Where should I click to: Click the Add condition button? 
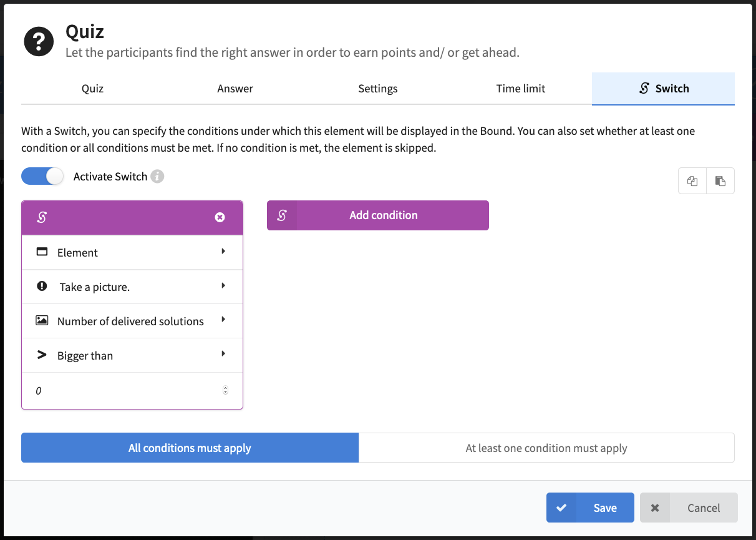click(x=384, y=215)
